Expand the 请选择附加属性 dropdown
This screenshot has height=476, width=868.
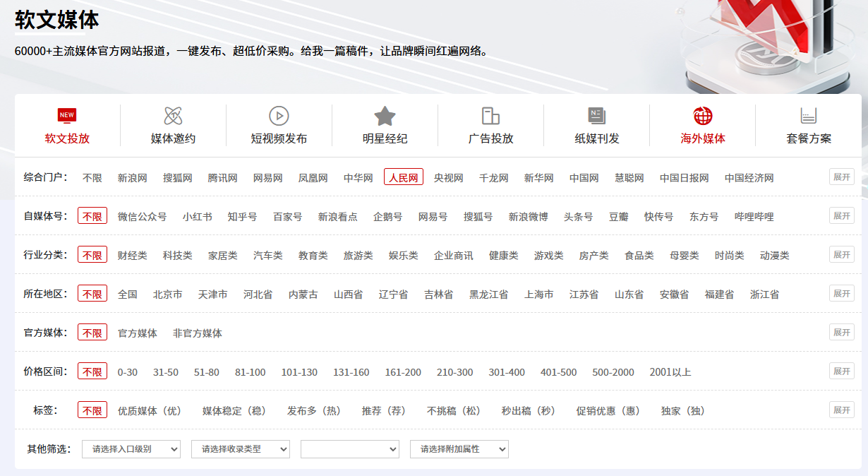(x=459, y=448)
